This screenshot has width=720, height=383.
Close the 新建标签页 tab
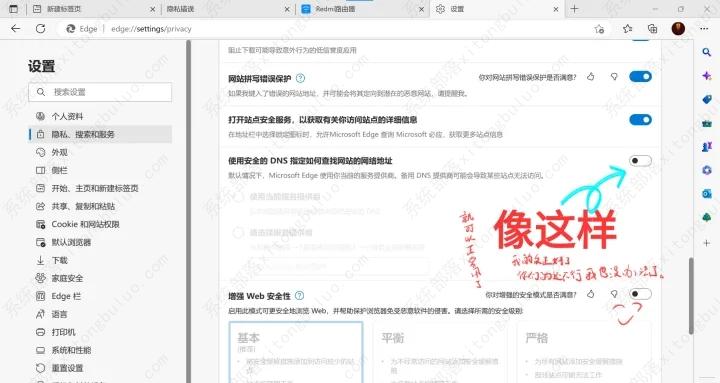click(153, 9)
